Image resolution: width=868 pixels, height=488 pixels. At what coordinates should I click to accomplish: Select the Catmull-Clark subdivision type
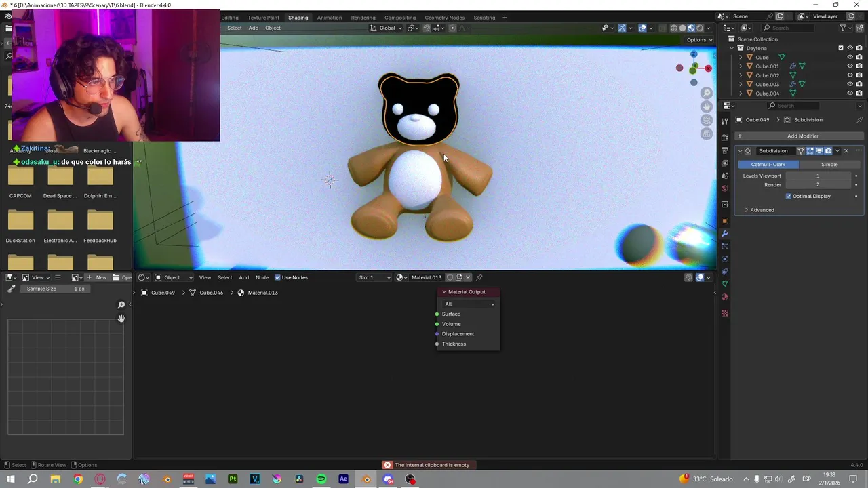[768, 164]
